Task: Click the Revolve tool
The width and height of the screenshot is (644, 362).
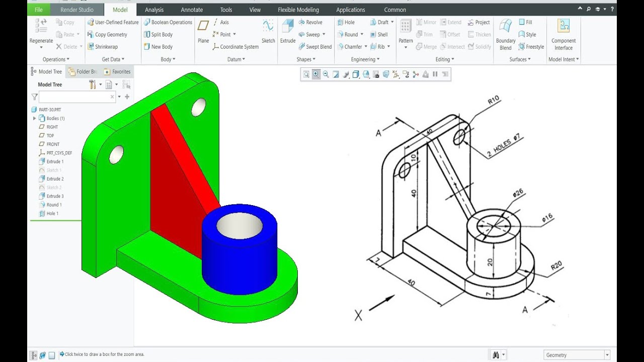Action: coord(310,22)
